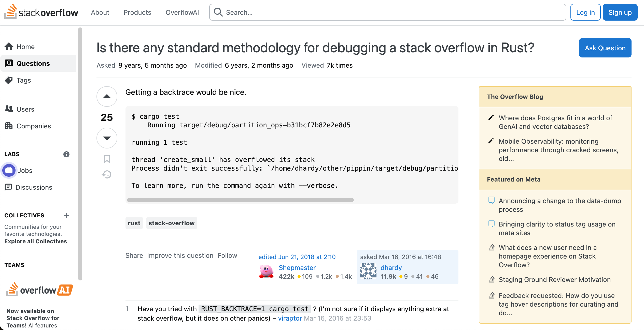Open OverflowAI in top navigation

pos(182,12)
